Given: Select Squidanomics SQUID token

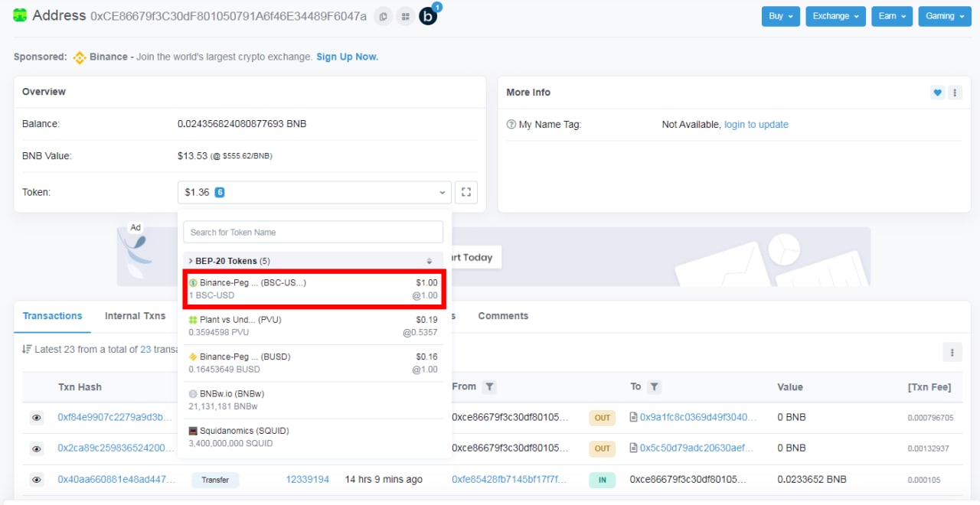Looking at the screenshot, I should (x=313, y=437).
